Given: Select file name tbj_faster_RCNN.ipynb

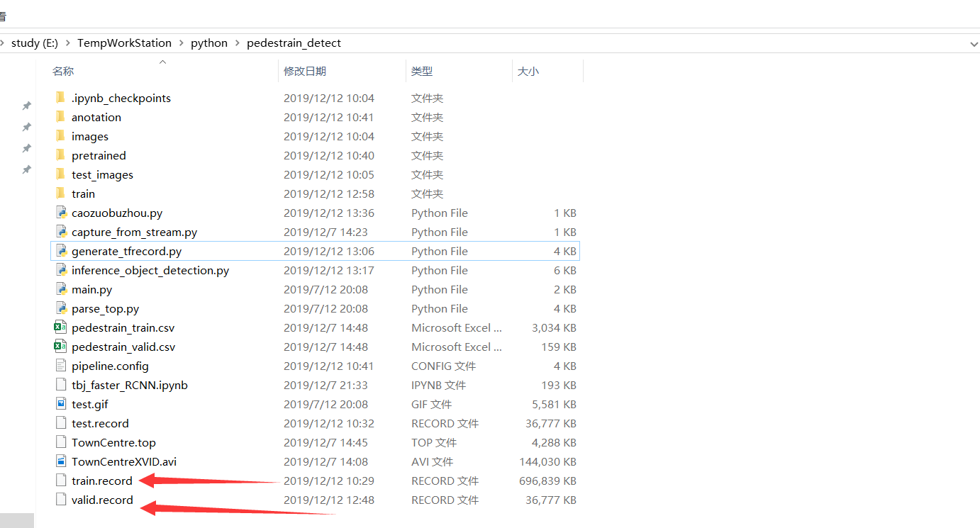Looking at the screenshot, I should pos(130,385).
